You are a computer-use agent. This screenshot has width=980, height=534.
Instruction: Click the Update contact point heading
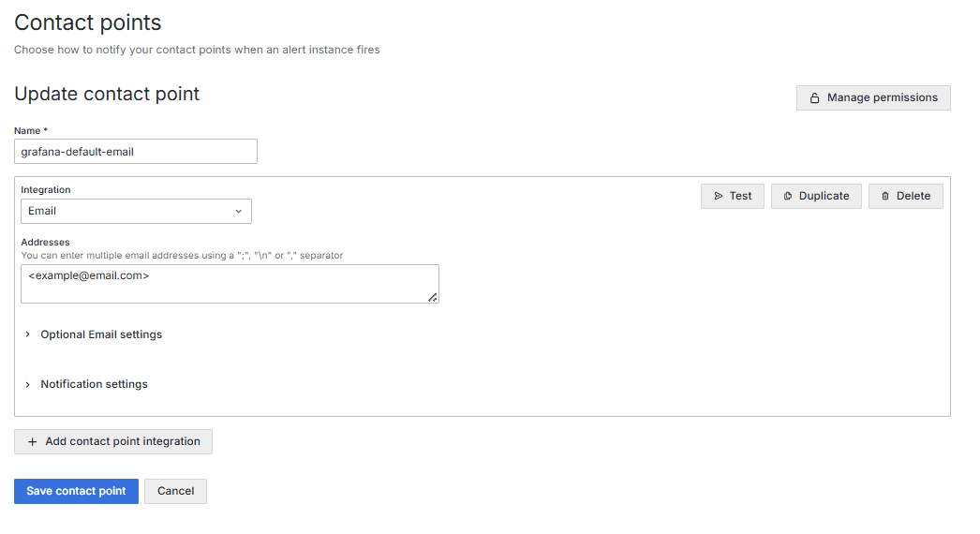107,94
